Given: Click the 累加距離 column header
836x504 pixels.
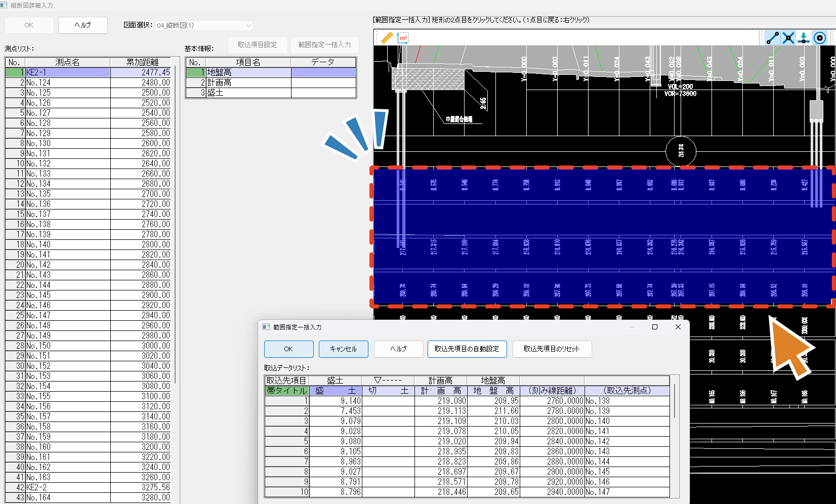Looking at the screenshot, I should [x=141, y=62].
